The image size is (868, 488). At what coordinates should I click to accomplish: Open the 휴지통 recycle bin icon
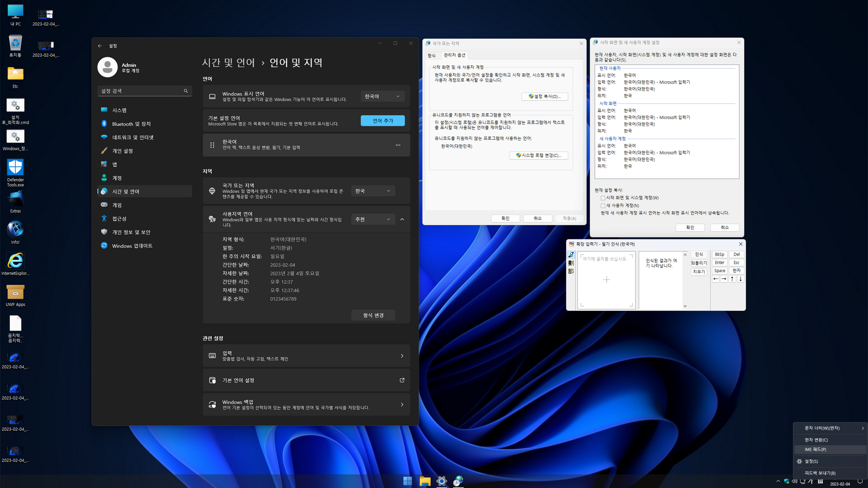[x=15, y=46]
